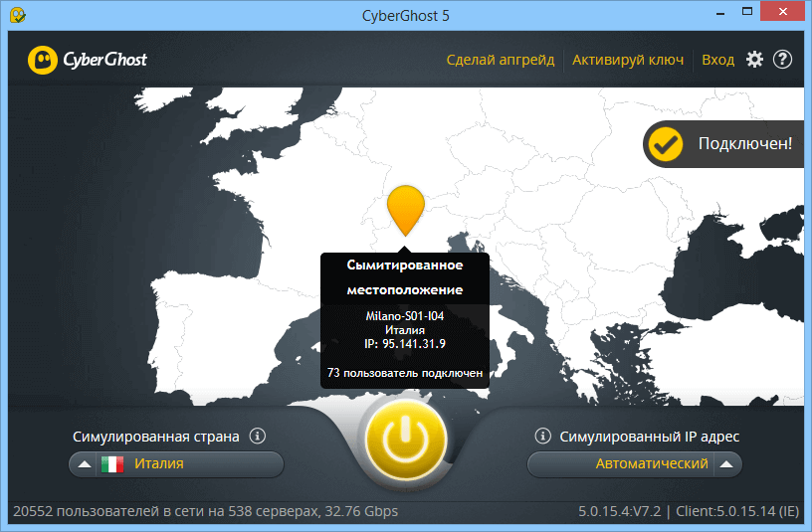
Task: Open the Италия country dropdown
Action: (x=176, y=464)
